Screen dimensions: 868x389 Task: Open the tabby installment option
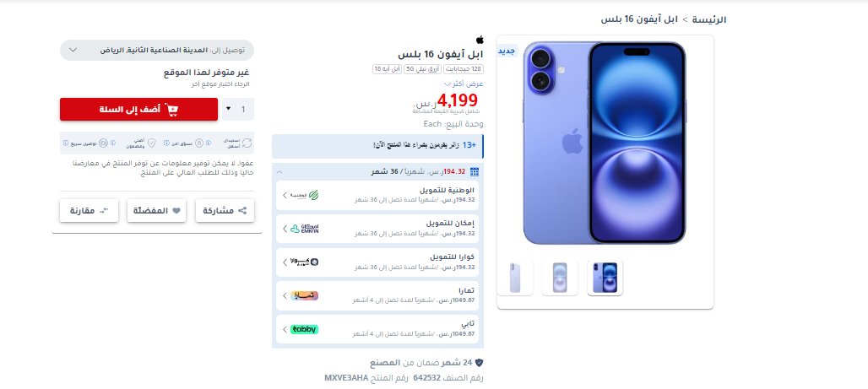point(376,329)
